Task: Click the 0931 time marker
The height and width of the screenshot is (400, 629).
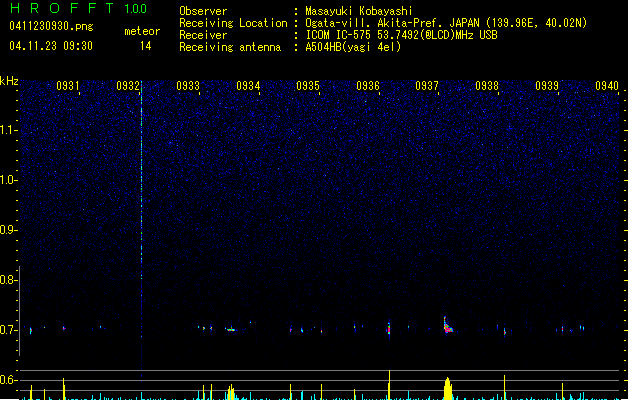Action: point(68,86)
